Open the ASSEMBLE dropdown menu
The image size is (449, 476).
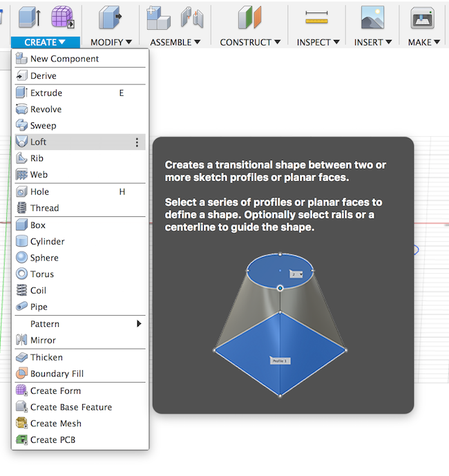click(175, 42)
